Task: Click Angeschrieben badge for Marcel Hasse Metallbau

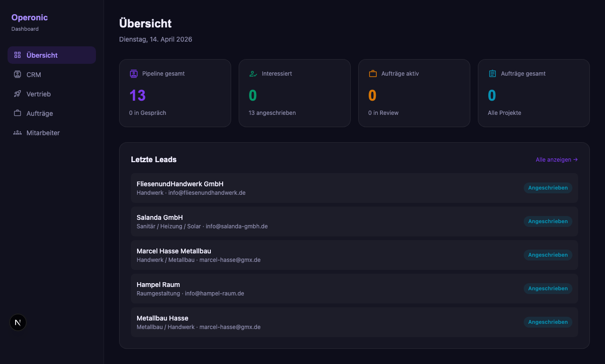Action: pyautogui.click(x=548, y=255)
